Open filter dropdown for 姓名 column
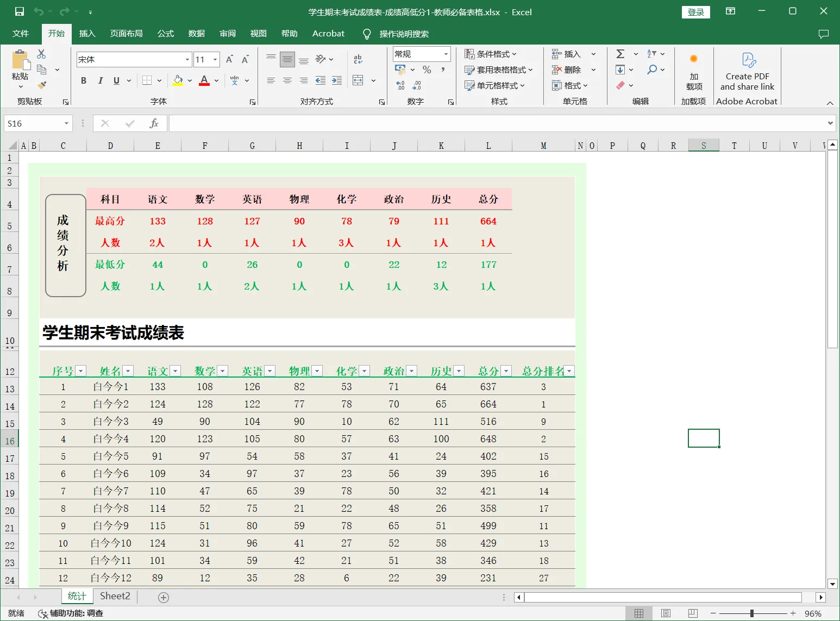The width and height of the screenshot is (840, 621). pos(128,371)
